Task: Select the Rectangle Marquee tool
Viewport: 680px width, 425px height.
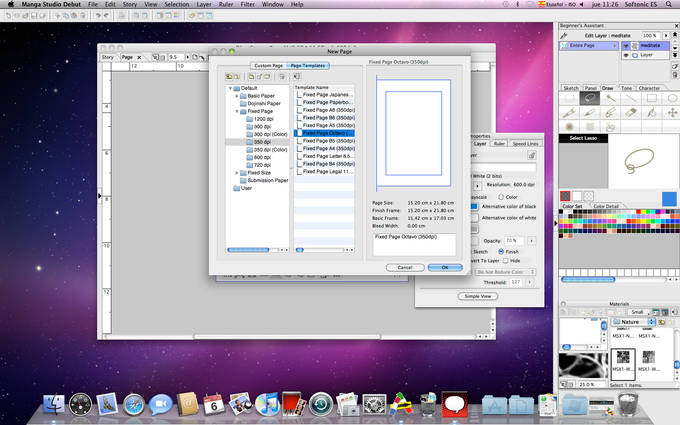Action: pyautogui.click(x=569, y=98)
